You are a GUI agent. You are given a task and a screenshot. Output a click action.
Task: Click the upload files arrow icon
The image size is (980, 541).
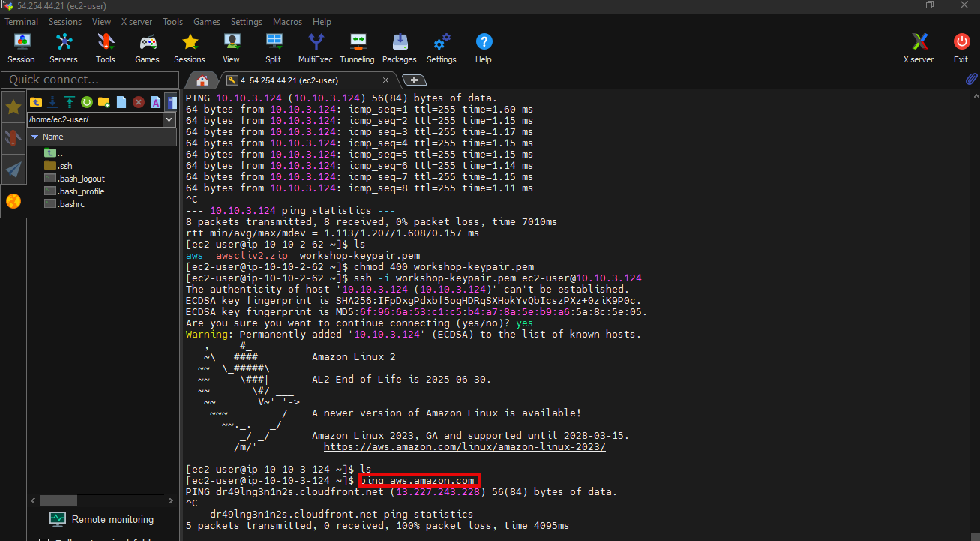pos(70,102)
